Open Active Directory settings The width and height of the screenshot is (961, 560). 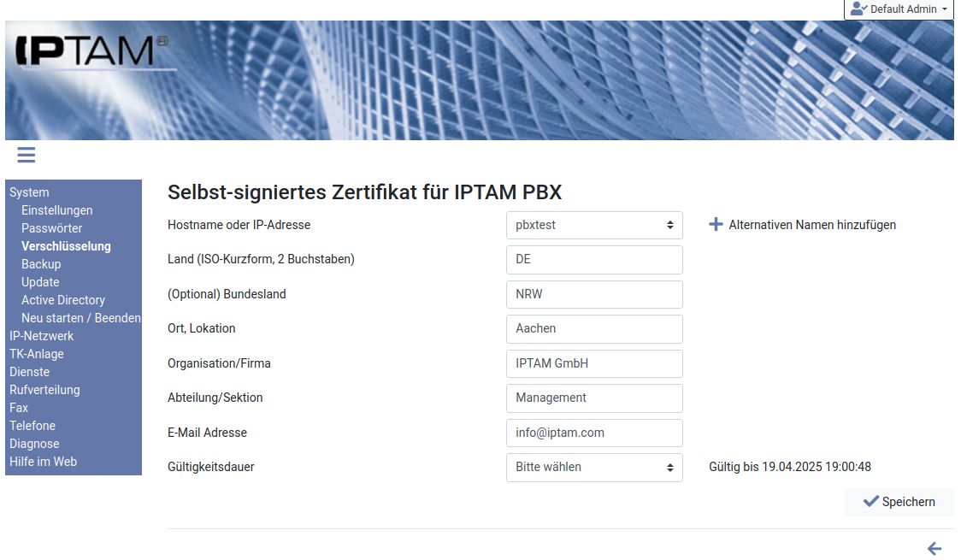pos(63,300)
